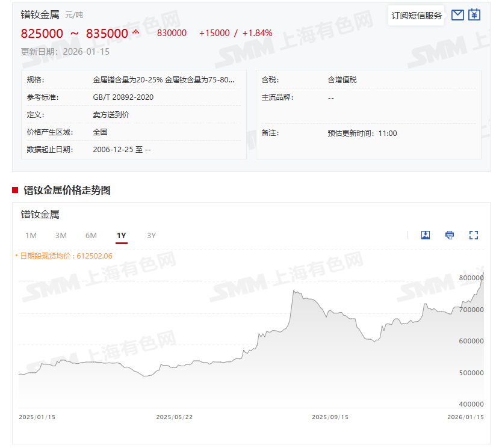Expand the chart to fullscreen
499x448 pixels.
(473, 235)
